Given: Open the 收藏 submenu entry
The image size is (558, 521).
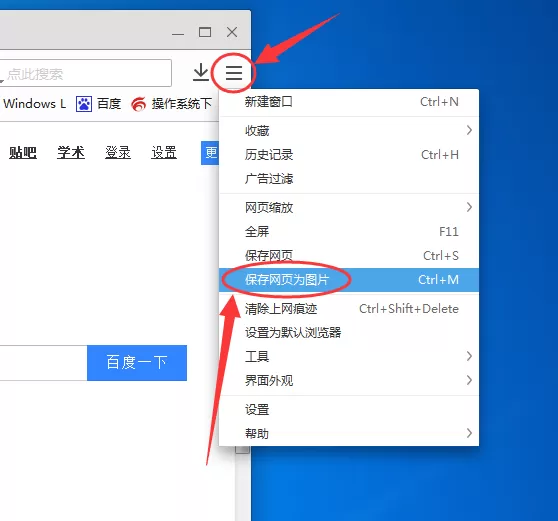Looking at the screenshot, I should [349, 131].
